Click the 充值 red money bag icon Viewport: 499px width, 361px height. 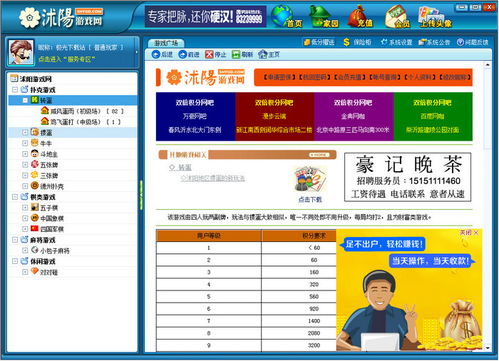click(360, 16)
